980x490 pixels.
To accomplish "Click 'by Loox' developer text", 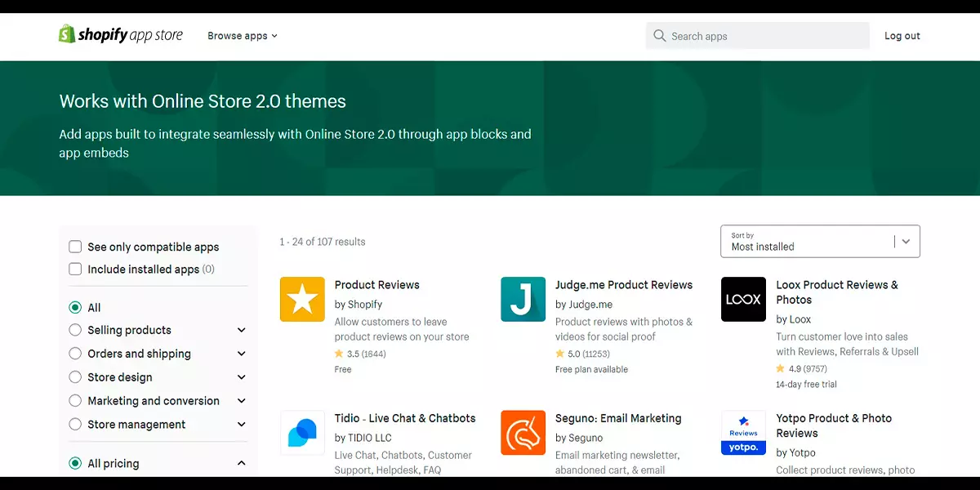I will coord(794,319).
